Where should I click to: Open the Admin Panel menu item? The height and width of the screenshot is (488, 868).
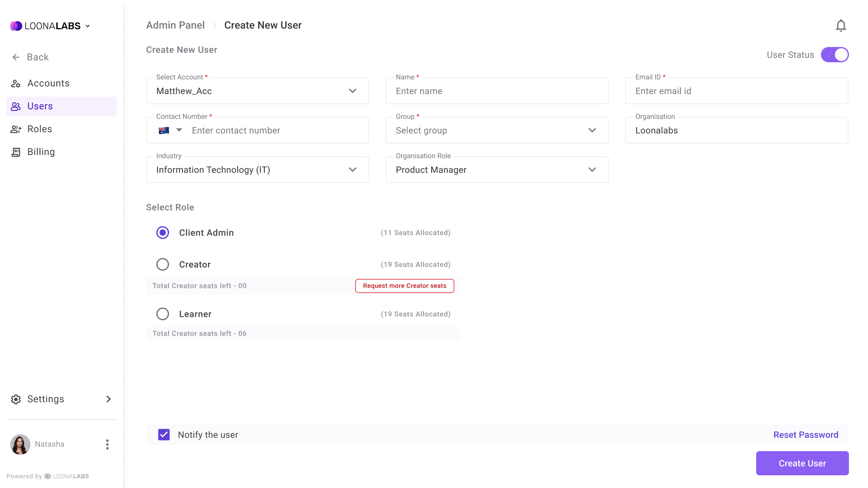point(175,25)
